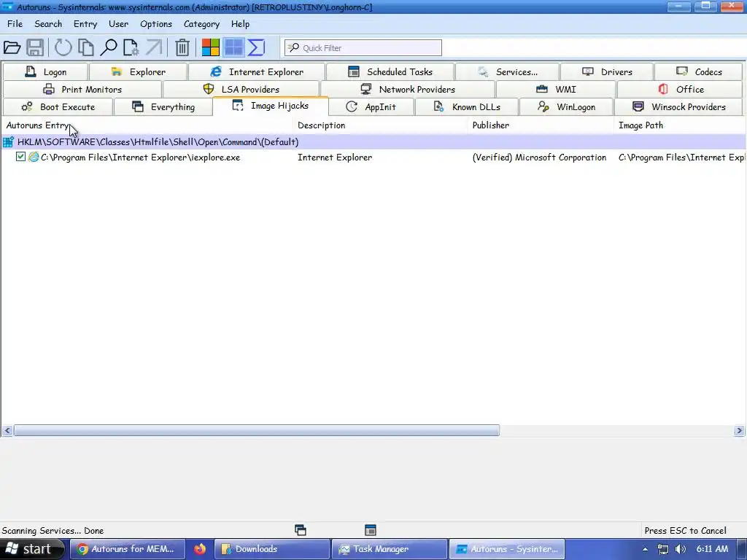This screenshot has height=560, width=747.
Task: Click the volume speaker tray icon
Action: [x=681, y=549]
